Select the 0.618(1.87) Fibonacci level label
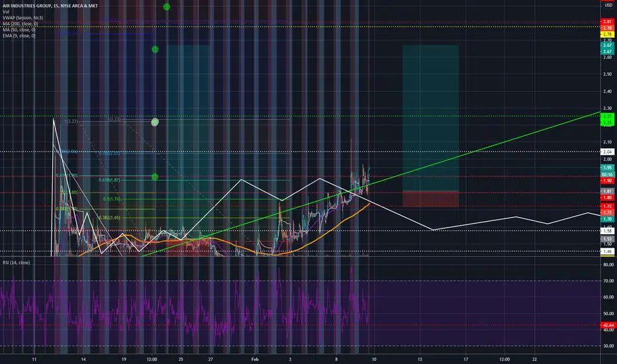The image size is (617, 364). [109, 180]
